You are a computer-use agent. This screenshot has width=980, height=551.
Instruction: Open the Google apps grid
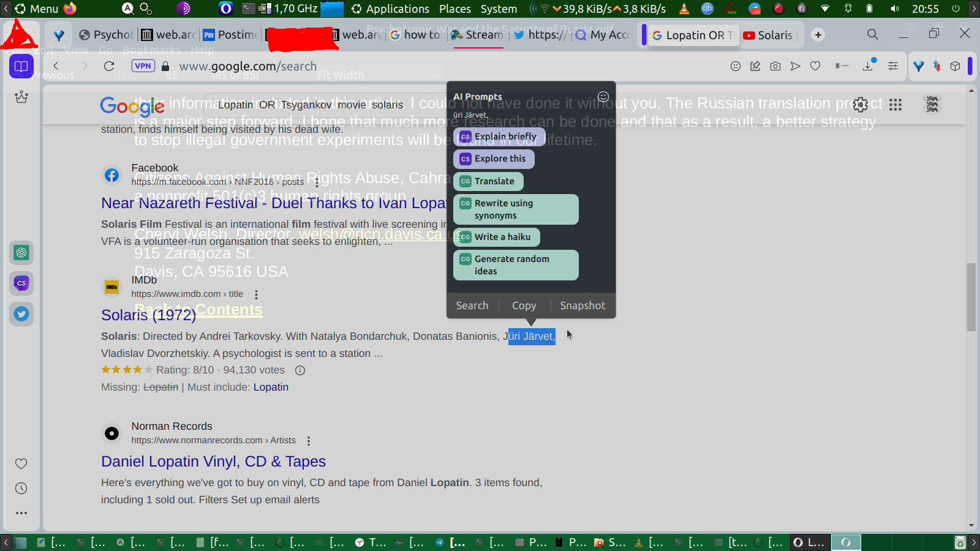pos(895,105)
